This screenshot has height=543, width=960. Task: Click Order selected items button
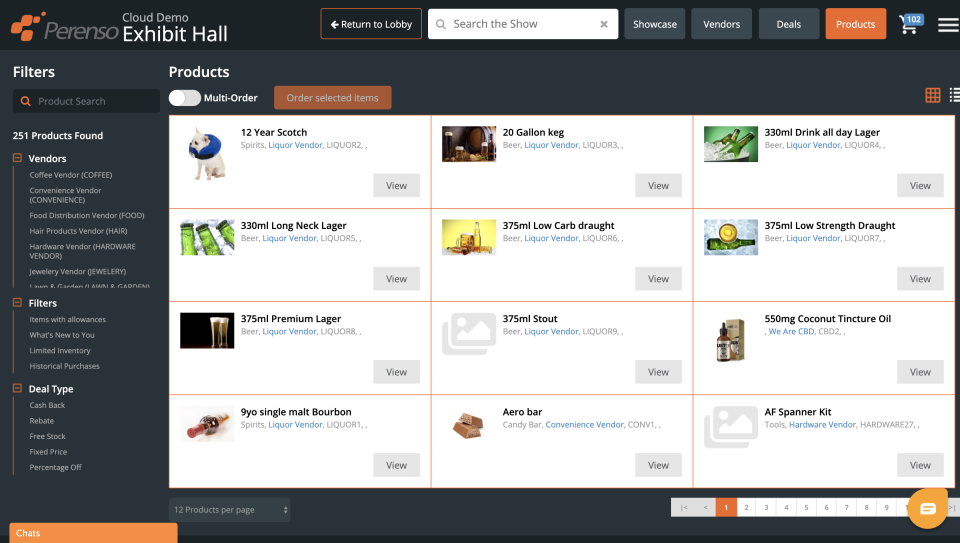click(x=332, y=98)
